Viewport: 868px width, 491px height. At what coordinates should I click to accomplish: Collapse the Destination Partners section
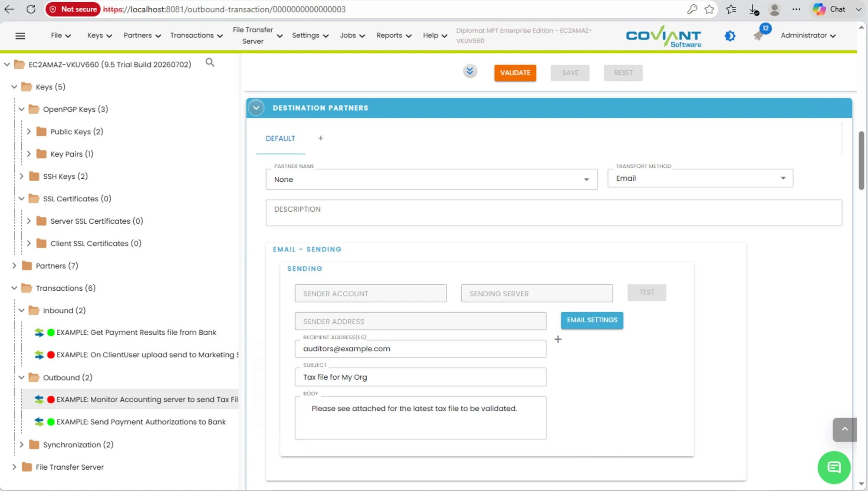(x=256, y=108)
